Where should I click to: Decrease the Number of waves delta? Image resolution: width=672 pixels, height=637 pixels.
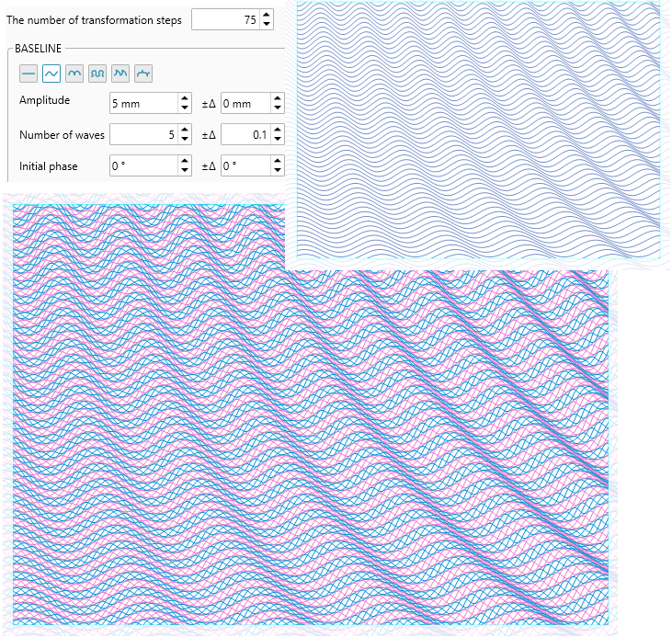point(278,139)
